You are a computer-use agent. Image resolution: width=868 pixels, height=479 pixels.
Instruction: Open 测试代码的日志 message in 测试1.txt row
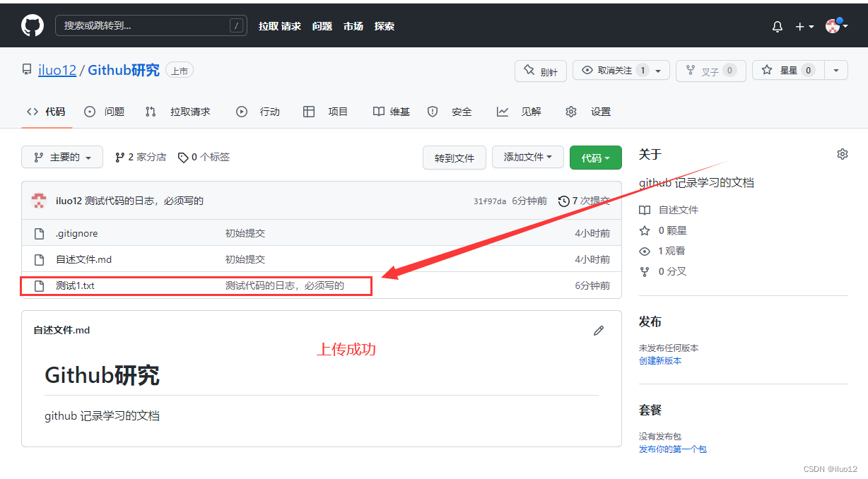285,285
